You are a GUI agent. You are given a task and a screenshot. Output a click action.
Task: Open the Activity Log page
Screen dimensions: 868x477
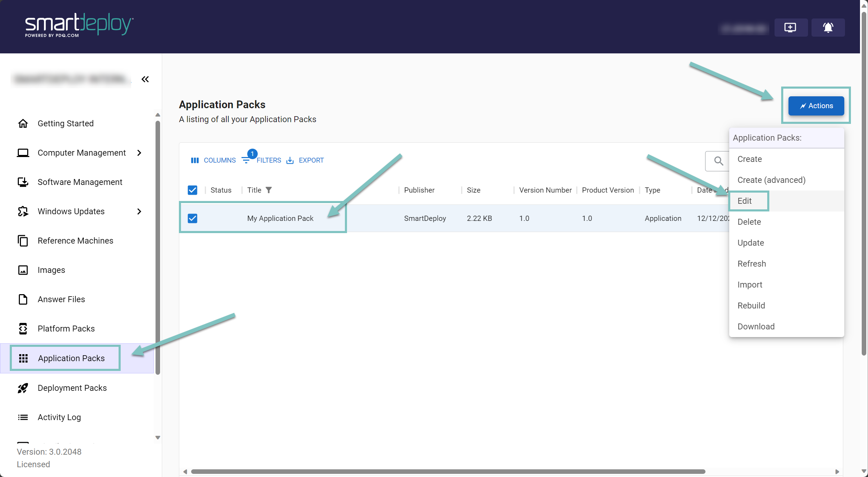(59, 417)
